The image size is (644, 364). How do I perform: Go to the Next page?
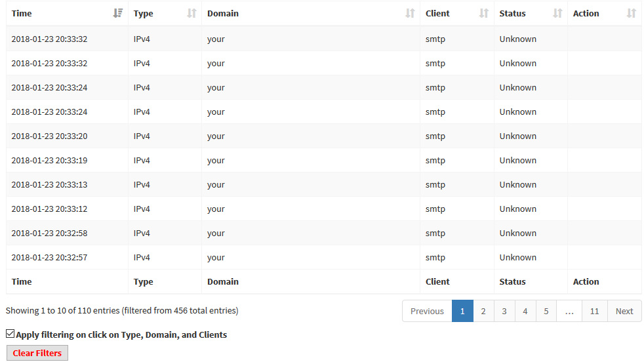tap(624, 311)
